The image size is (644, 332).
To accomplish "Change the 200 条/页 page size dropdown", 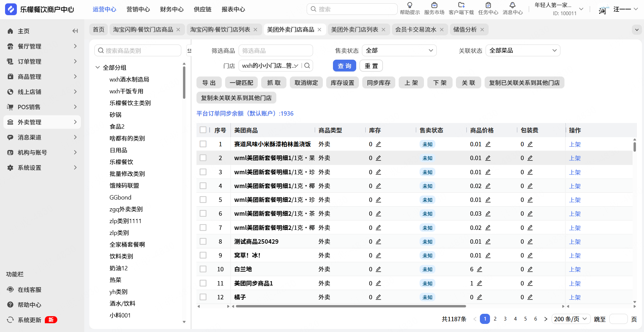I will coord(571,319).
